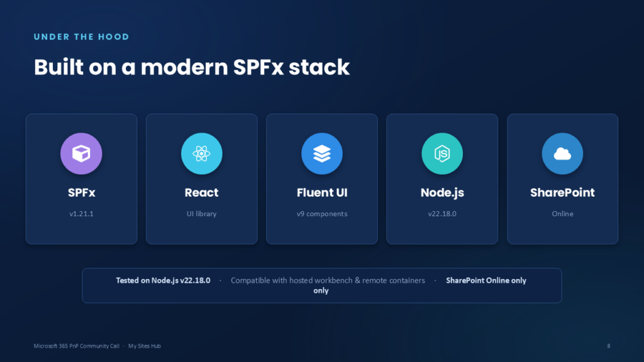644x362 pixels.
Task: Select the 'SharePoint' card title
Action: (x=562, y=192)
